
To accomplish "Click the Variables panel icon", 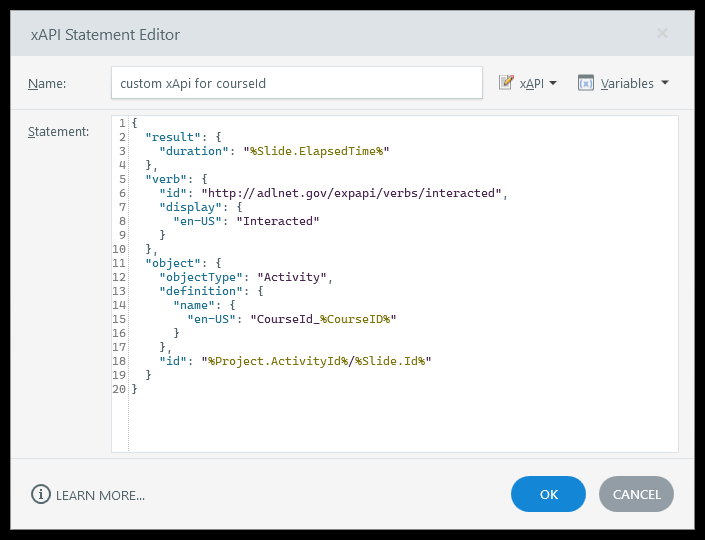I will (586, 84).
